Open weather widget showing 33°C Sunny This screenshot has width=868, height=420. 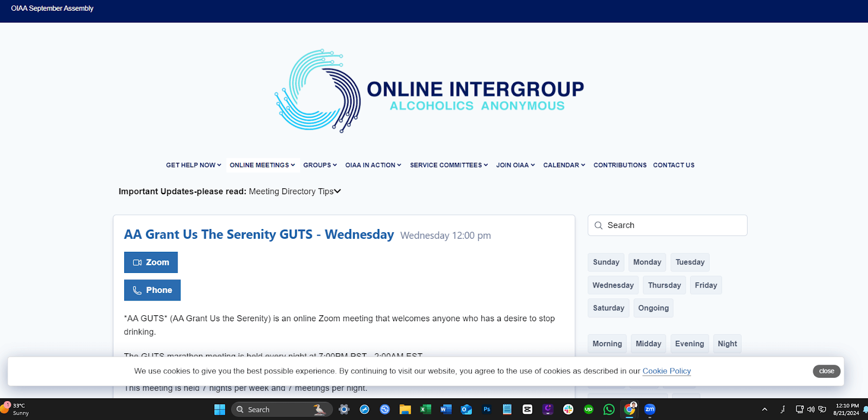15,409
